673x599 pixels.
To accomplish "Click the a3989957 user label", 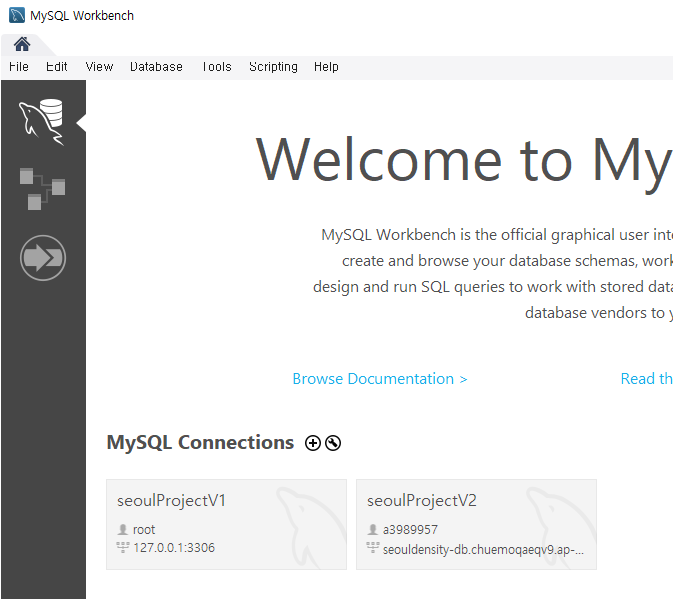I will 410,530.
